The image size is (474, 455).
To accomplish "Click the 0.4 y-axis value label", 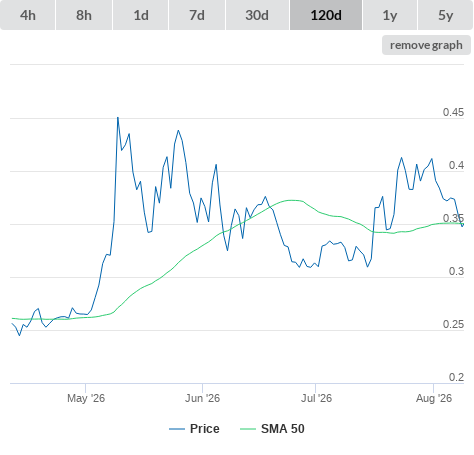I will (x=456, y=165).
